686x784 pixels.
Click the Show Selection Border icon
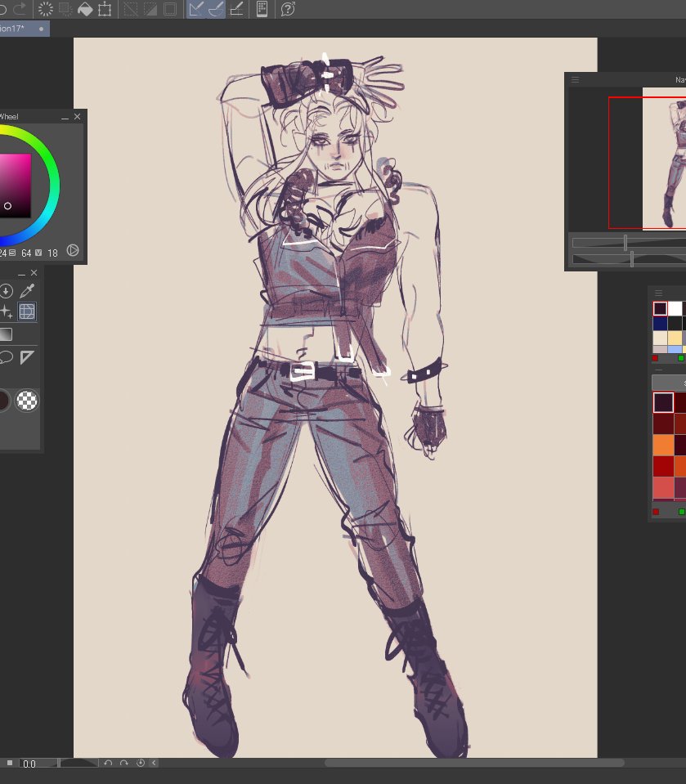pos(170,9)
